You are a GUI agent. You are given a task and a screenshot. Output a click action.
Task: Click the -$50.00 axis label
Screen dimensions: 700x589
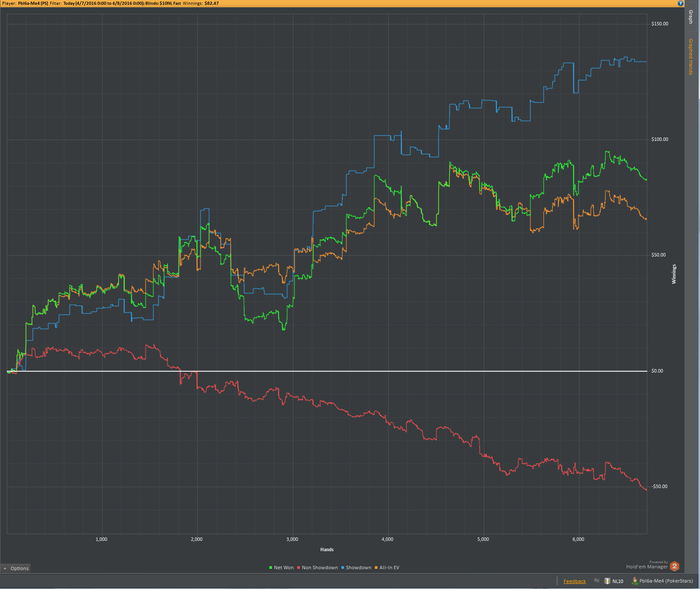tap(659, 486)
